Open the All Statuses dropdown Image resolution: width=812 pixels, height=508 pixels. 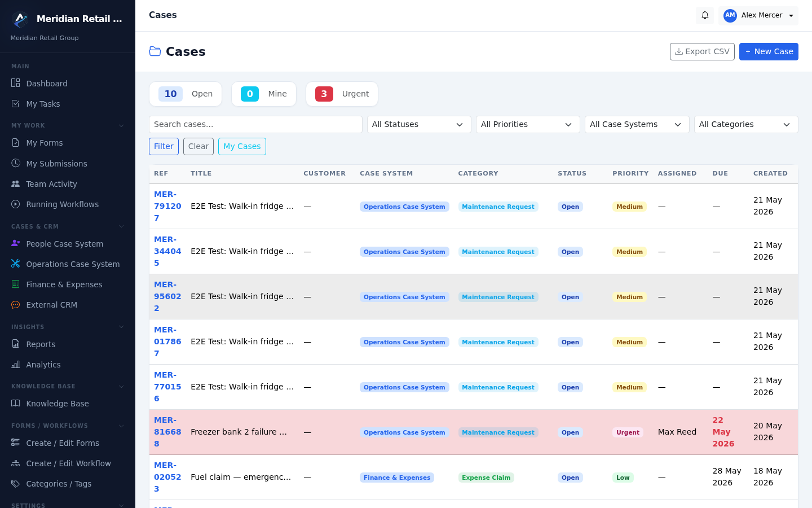(x=419, y=124)
